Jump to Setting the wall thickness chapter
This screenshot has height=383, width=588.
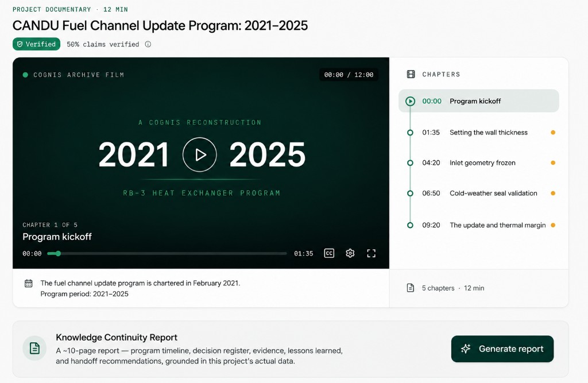click(x=478, y=133)
